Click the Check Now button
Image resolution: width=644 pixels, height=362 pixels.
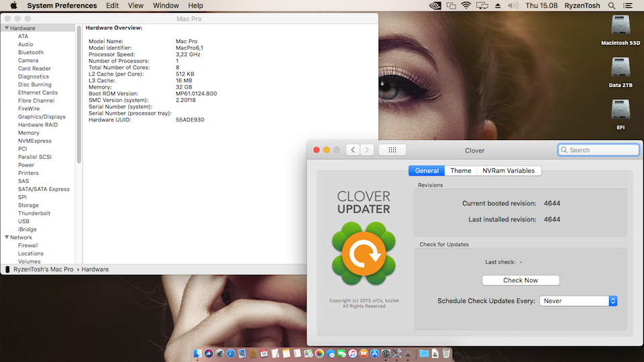pyautogui.click(x=521, y=280)
